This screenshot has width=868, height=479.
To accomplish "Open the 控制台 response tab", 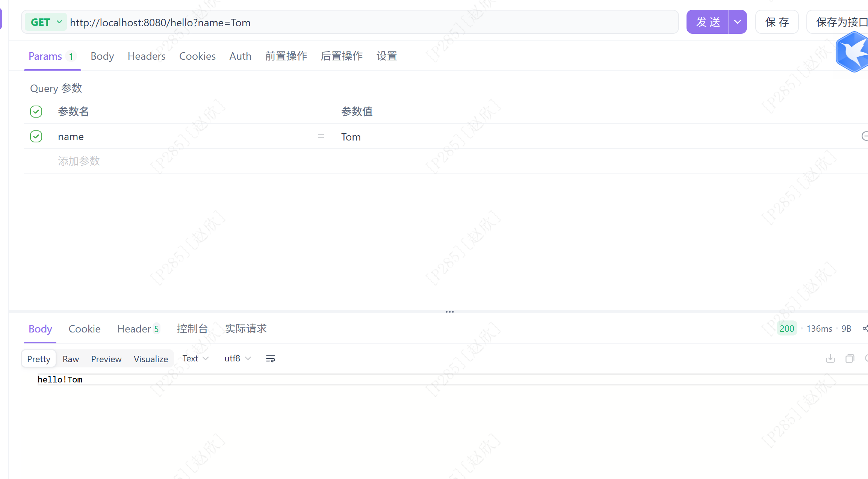I will [192, 329].
